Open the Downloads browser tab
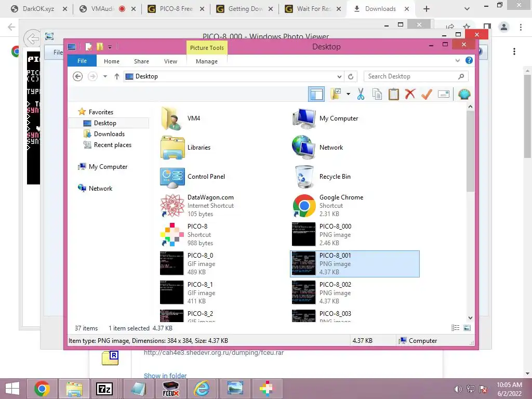The width and height of the screenshot is (532, 399). coord(380,9)
